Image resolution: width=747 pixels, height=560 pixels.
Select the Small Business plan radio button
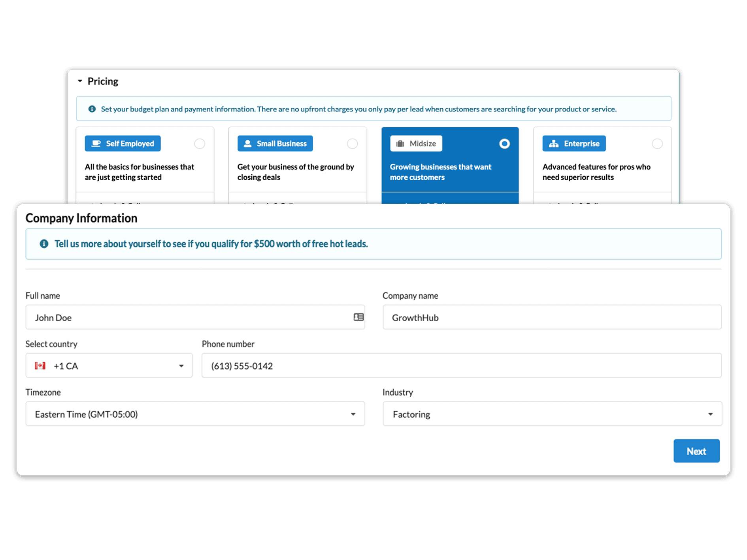[x=352, y=143]
